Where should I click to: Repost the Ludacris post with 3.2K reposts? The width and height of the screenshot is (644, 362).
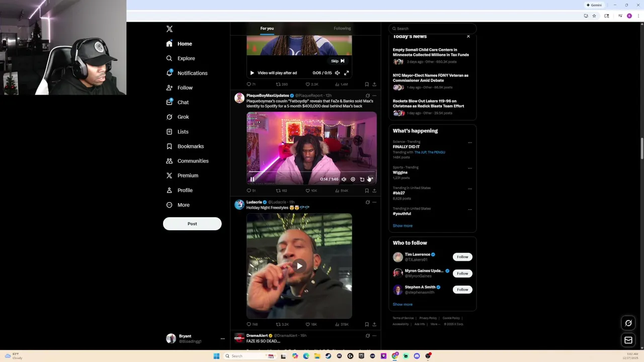pyautogui.click(x=282, y=324)
